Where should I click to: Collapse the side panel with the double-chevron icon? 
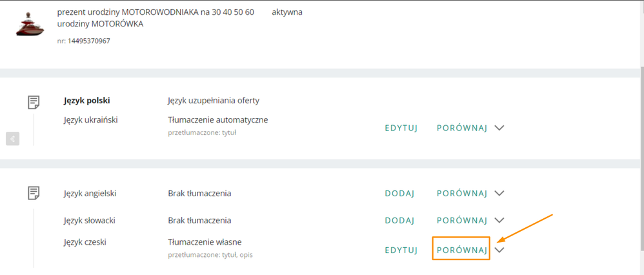pyautogui.click(x=13, y=139)
